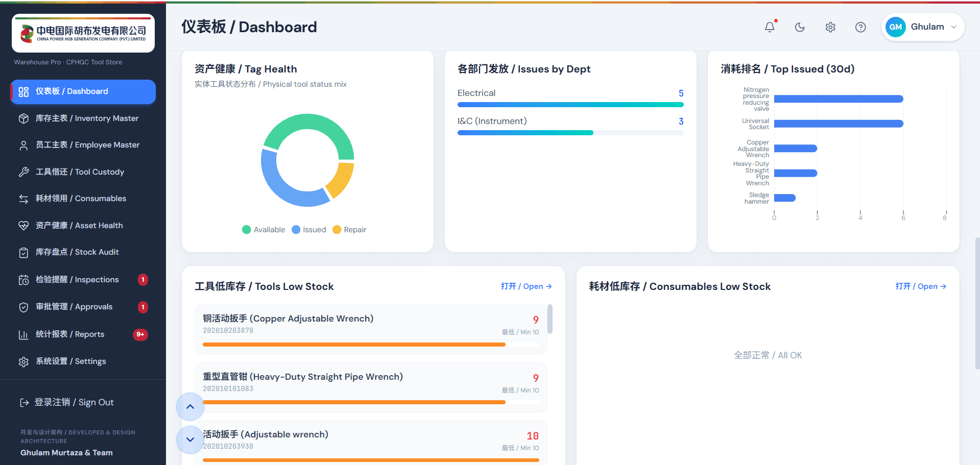Click the main page vertical scrollbar
980x465 pixels.
[x=977, y=303]
